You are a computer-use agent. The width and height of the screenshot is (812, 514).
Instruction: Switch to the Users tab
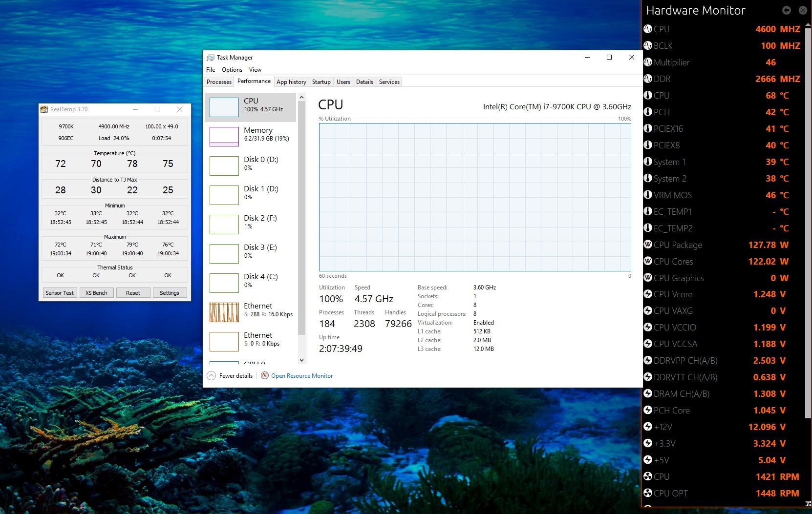tap(343, 82)
